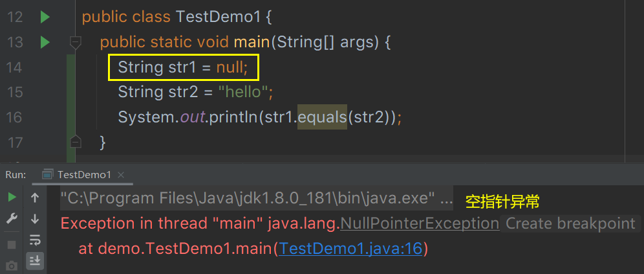This screenshot has height=274, width=644.
Task: Collapse main method fold marker
Action: 76,43
